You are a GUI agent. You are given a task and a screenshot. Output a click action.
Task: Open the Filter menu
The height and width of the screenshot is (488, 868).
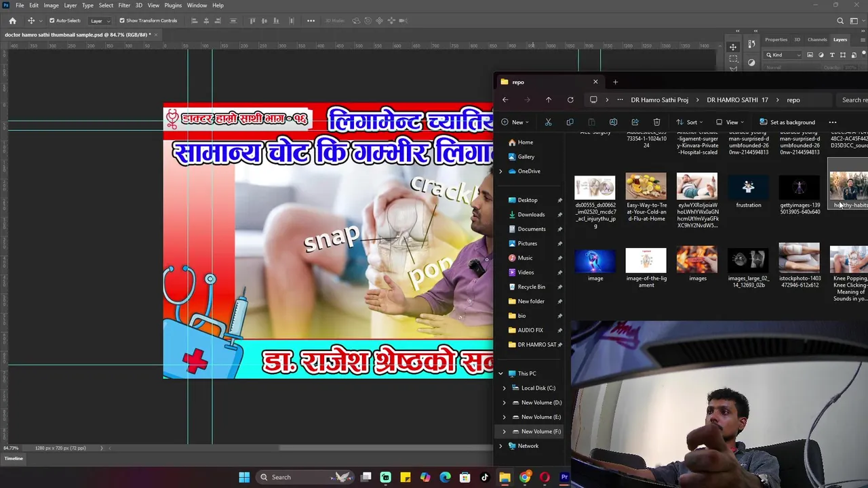point(124,5)
